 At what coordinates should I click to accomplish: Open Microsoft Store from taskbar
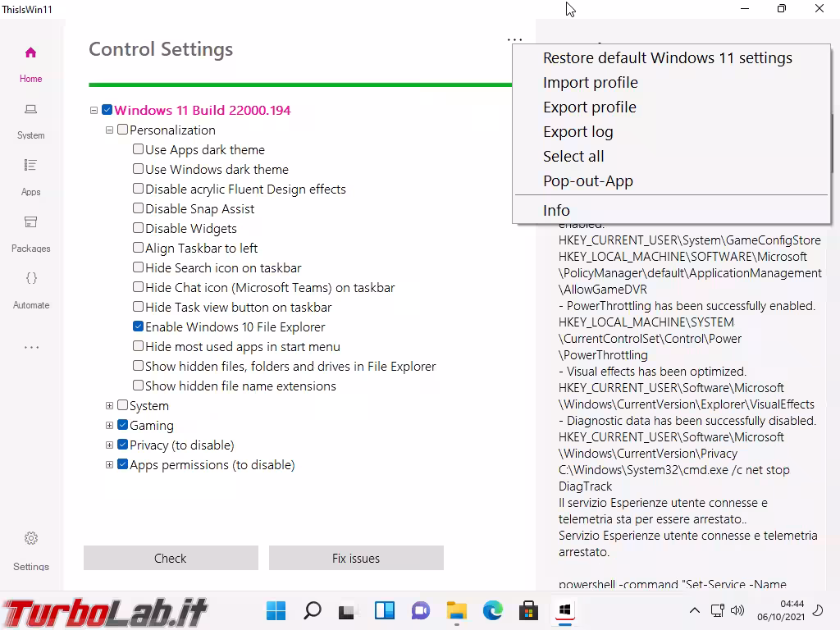click(528, 610)
